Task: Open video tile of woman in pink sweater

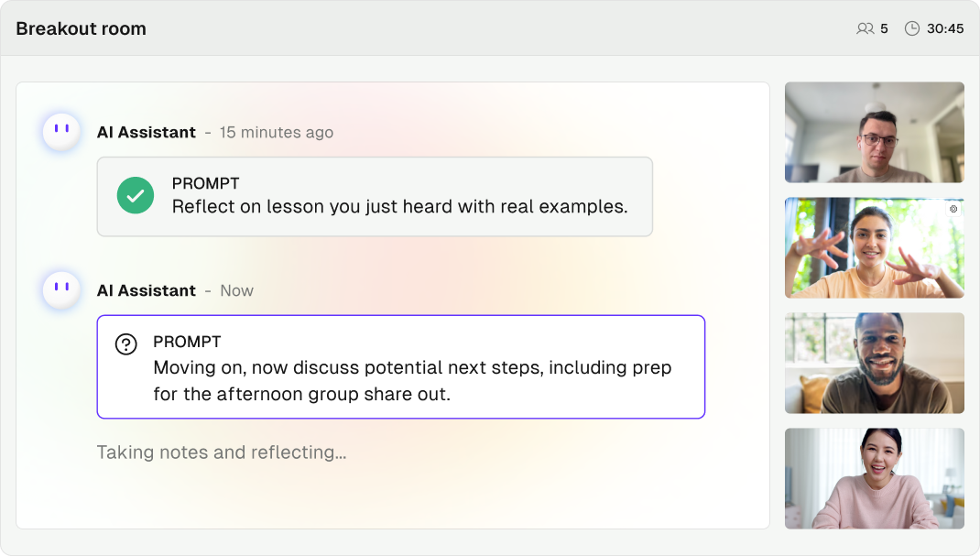Action: click(874, 478)
